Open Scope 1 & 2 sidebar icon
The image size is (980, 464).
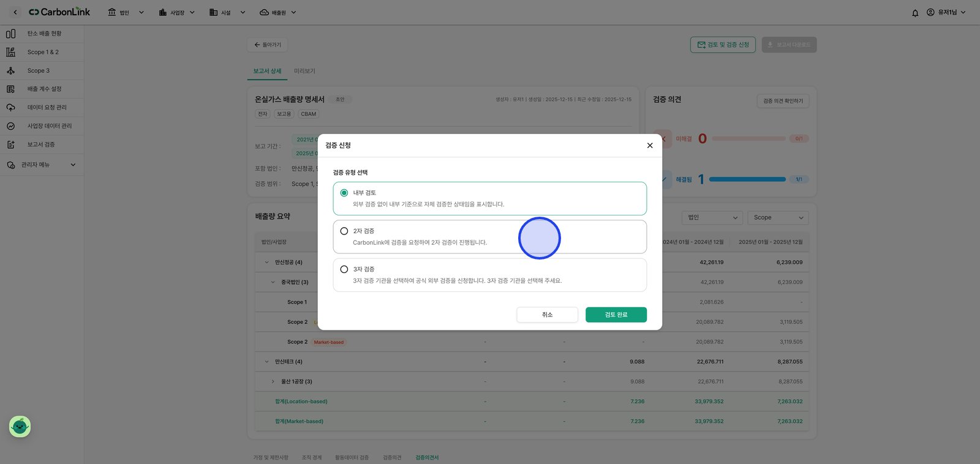[10, 52]
